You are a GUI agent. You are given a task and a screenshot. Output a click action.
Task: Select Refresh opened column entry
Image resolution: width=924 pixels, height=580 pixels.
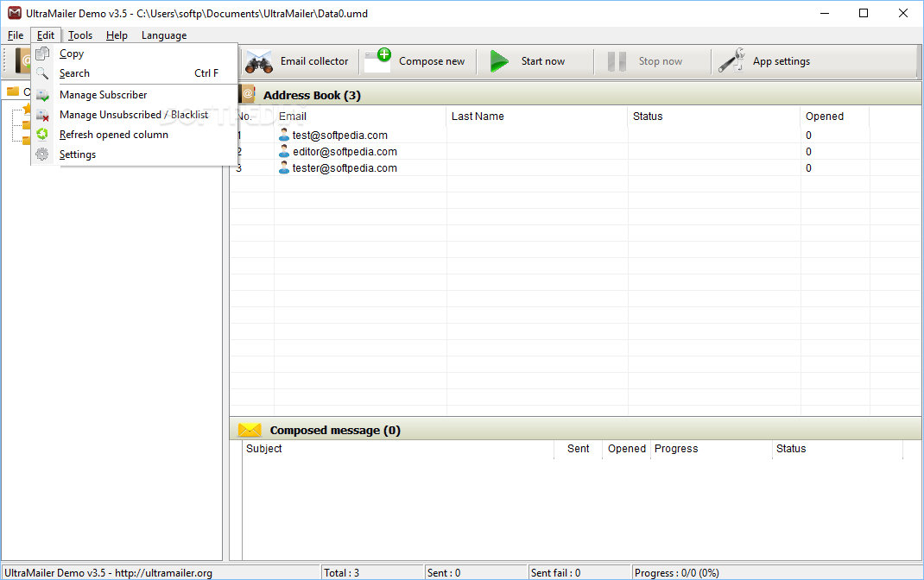(135, 135)
